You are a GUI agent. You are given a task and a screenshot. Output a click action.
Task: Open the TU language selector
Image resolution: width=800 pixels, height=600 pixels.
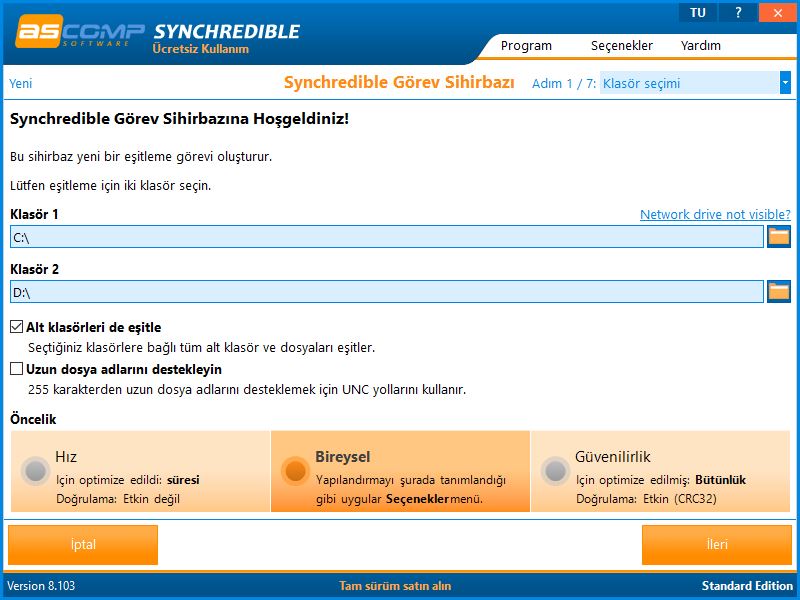(x=697, y=13)
